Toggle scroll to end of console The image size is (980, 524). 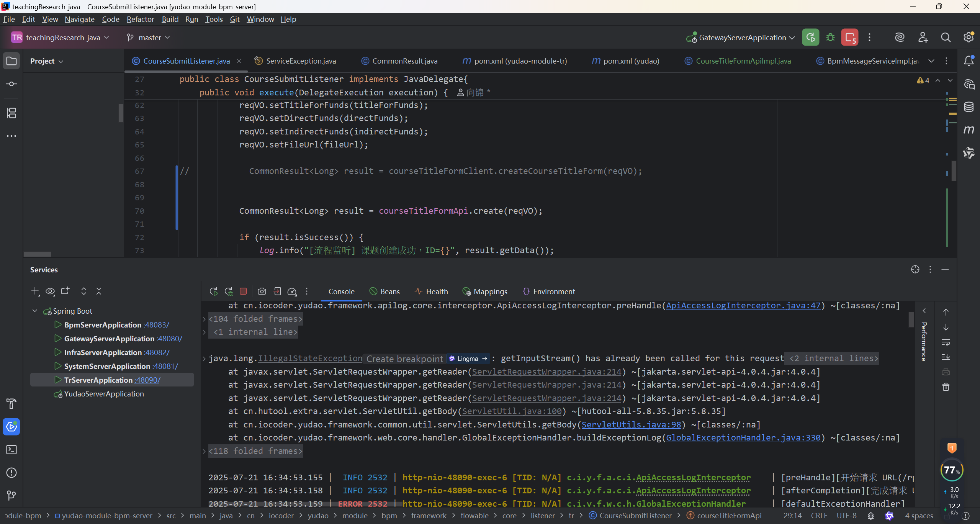(946, 357)
